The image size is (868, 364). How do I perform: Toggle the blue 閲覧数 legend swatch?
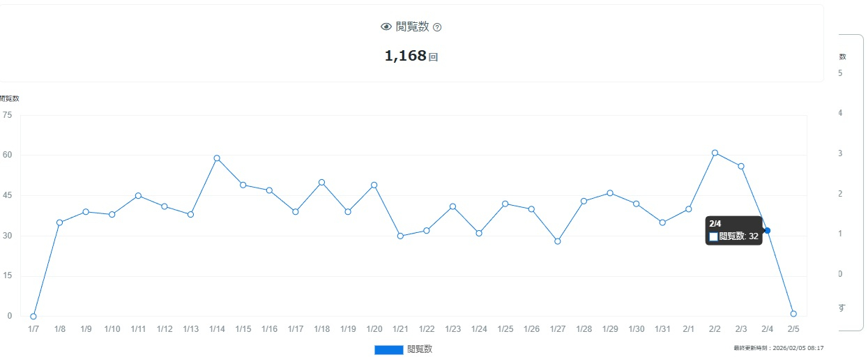(389, 349)
